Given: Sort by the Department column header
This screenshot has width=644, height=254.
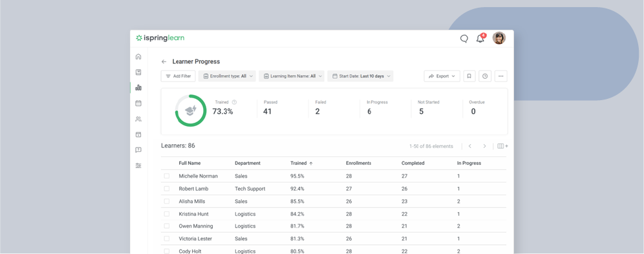Looking at the screenshot, I should [248, 164].
